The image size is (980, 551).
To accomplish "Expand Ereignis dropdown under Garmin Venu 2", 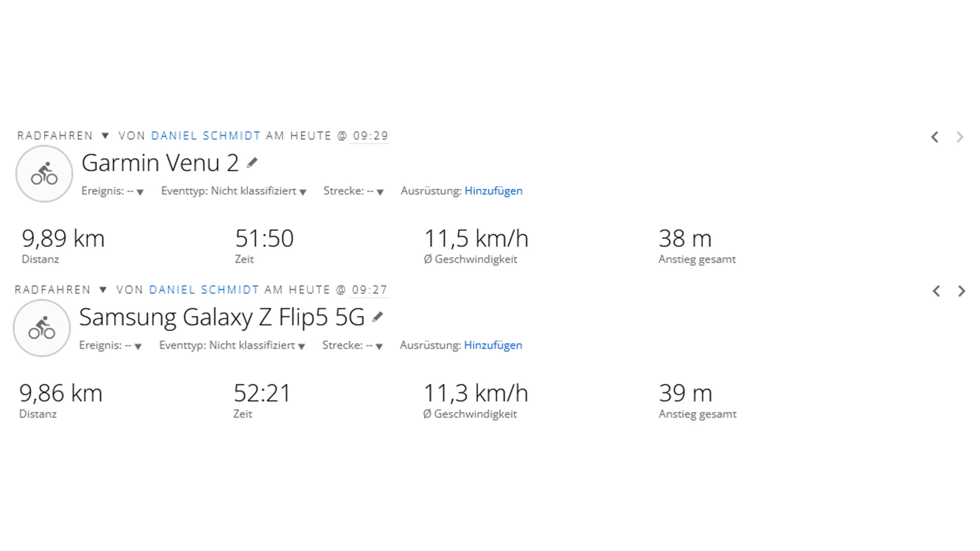I will [140, 192].
